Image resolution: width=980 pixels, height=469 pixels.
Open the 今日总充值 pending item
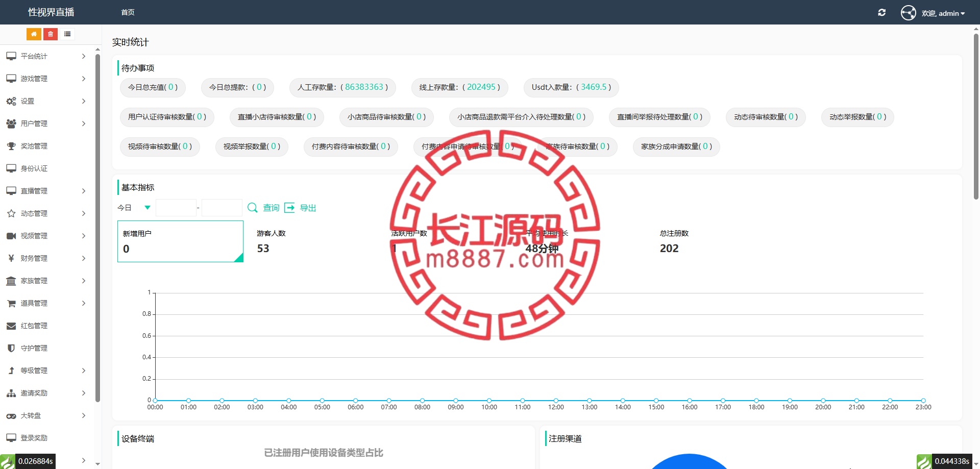(x=153, y=87)
